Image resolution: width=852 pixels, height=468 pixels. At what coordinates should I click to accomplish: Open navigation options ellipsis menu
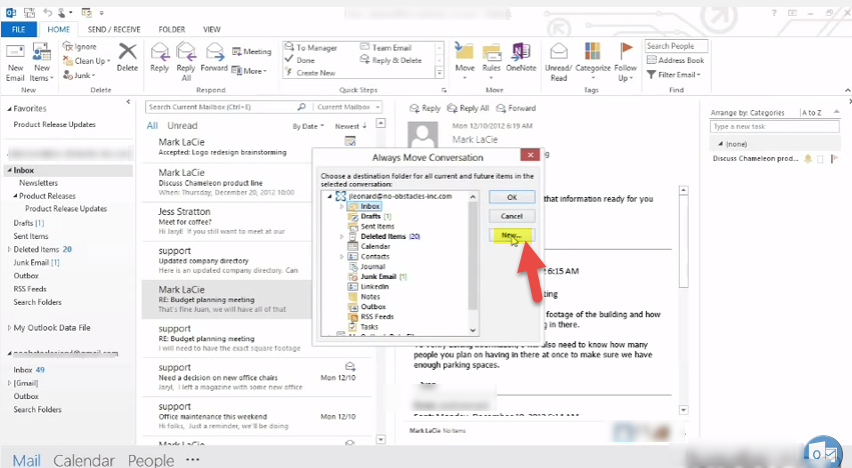pos(192,459)
